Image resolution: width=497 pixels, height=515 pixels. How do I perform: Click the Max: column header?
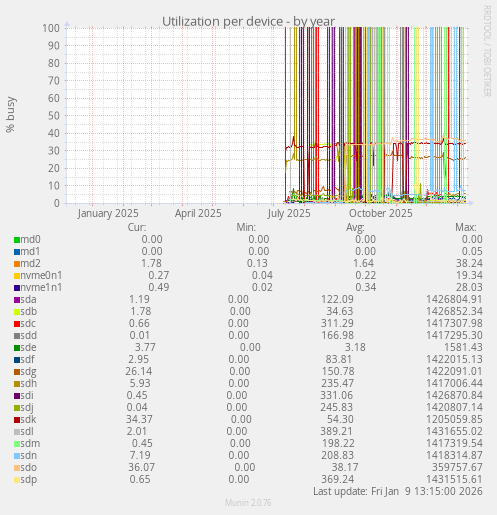[x=466, y=227]
